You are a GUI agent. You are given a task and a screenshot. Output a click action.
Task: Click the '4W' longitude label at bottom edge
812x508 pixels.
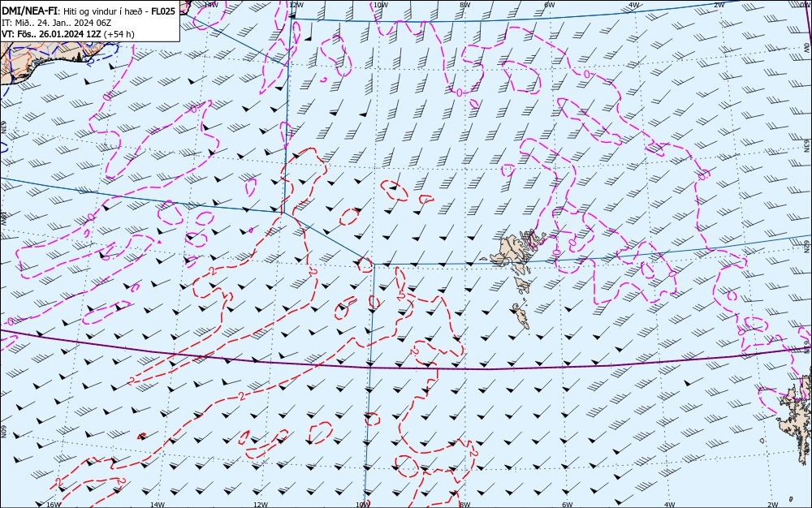pos(669,505)
